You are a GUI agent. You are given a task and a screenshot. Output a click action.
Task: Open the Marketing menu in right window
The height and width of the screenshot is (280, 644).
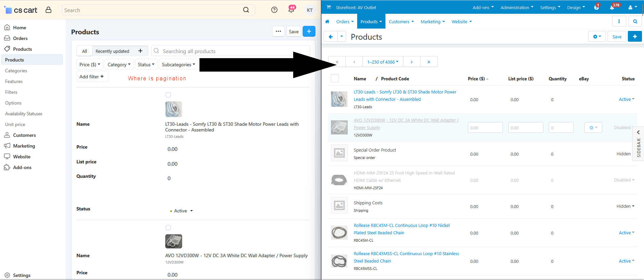pyautogui.click(x=433, y=22)
